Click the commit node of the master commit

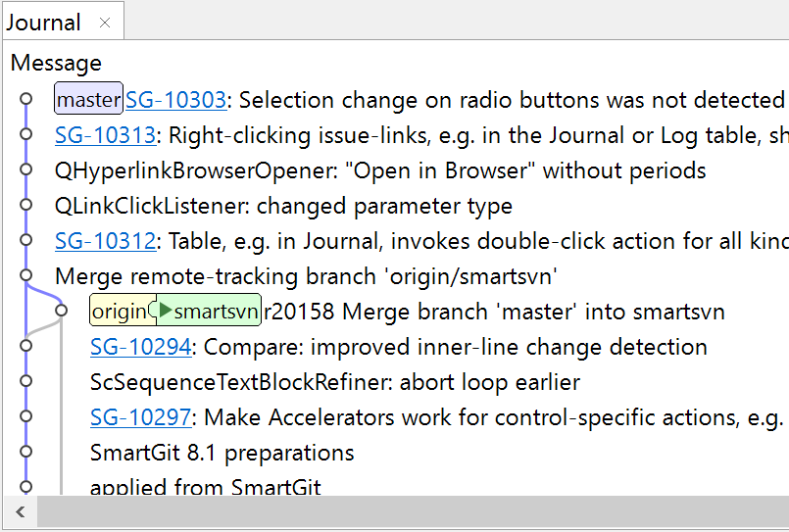click(26, 99)
